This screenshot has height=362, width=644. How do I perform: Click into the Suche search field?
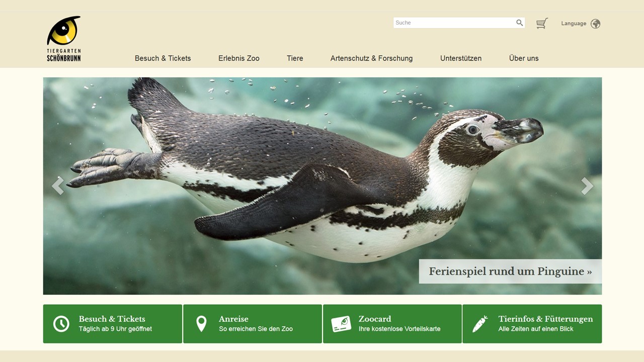454,23
